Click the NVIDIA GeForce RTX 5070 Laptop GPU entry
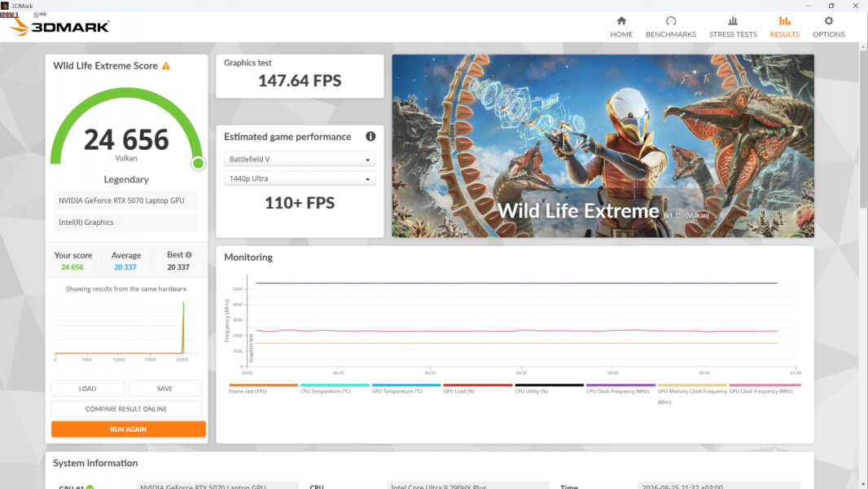The height and width of the screenshot is (489, 868). point(126,200)
